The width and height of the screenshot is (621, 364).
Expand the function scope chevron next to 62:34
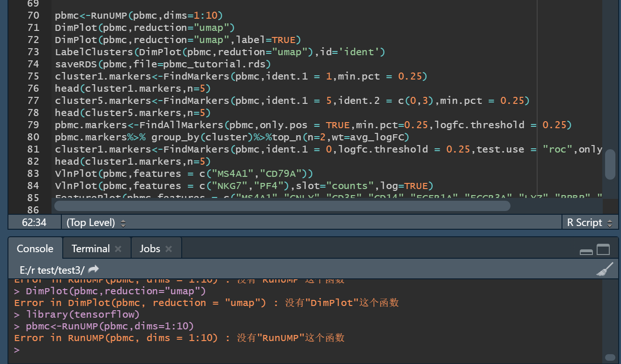coord(123,222)
